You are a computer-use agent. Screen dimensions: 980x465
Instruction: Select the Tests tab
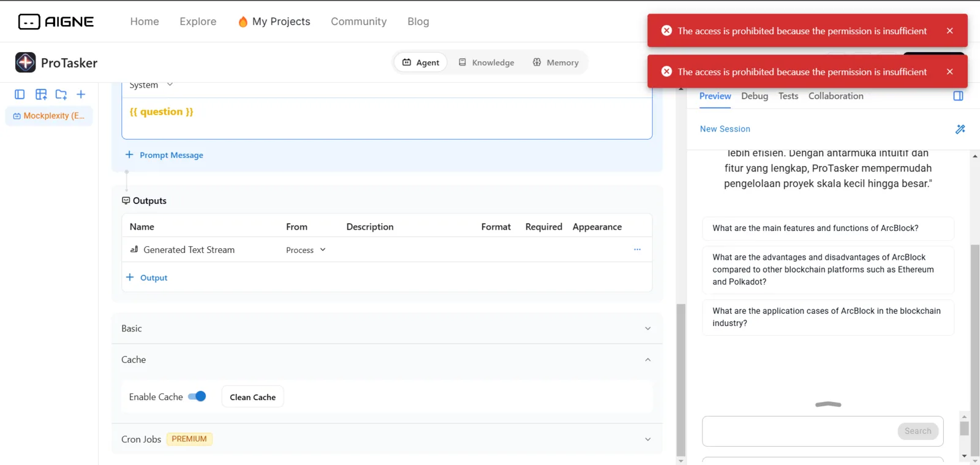coord(788,96)
